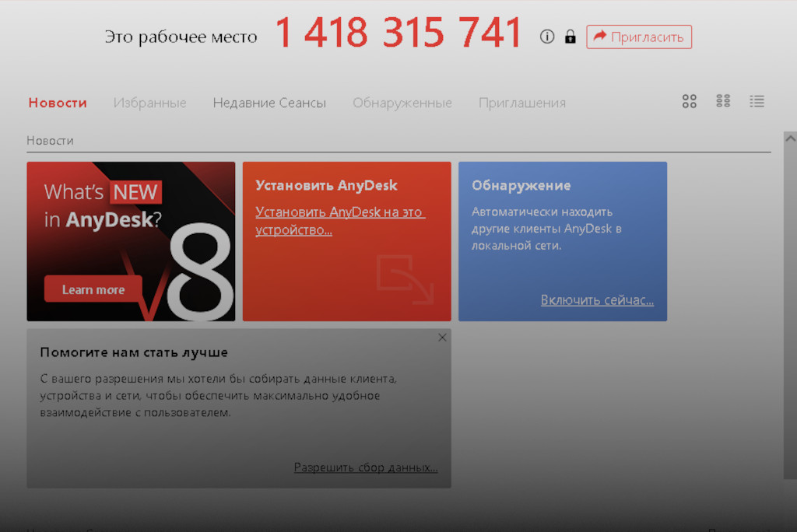Click Установить AnyDesk на это устройство link

click(x=340, y=221)
